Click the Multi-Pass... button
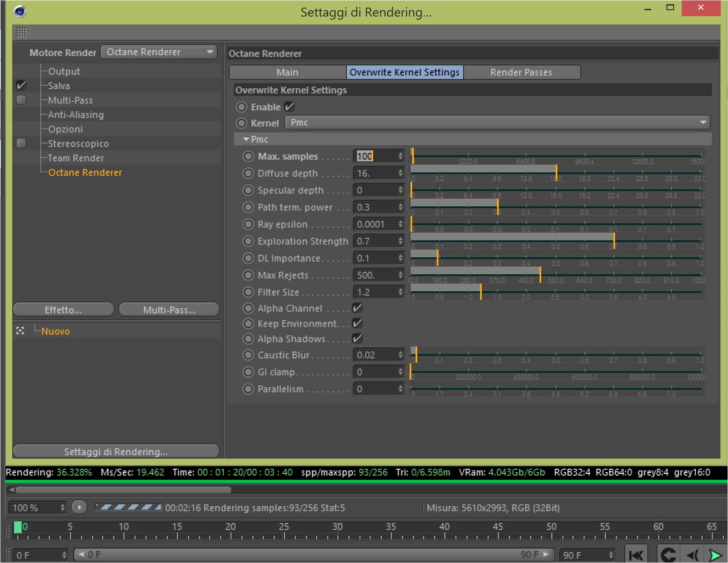 click(x=169, y=310)
